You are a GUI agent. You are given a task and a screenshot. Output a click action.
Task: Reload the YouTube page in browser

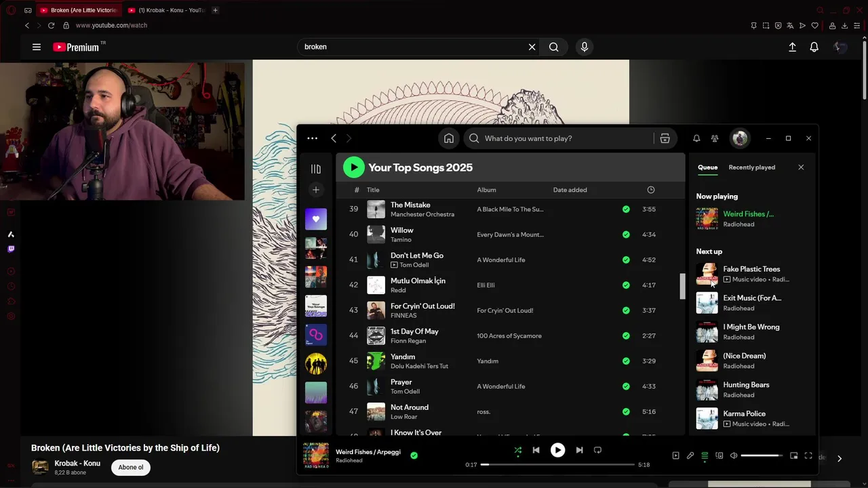pyautogui.click(x=51, y=25)
